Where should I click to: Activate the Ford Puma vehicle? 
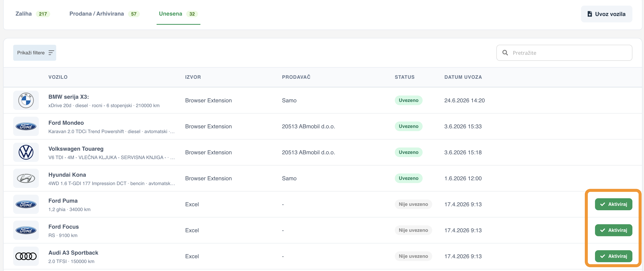[x=614, y=204]
